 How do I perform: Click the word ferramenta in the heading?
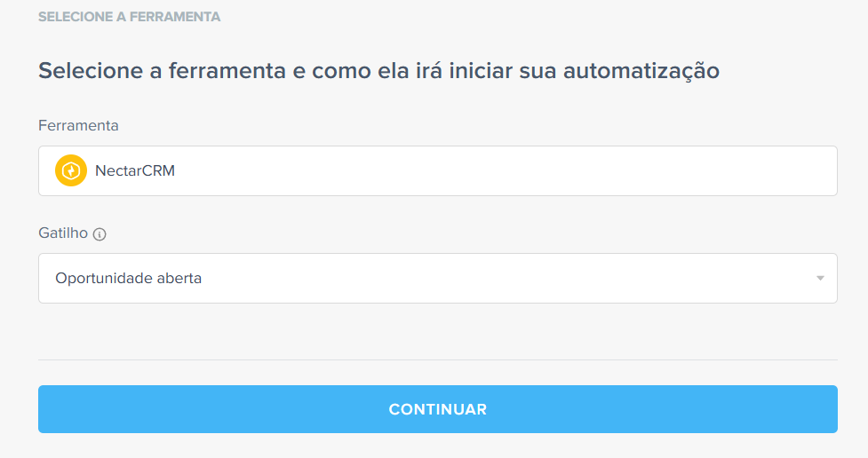[x=227, y=71]
